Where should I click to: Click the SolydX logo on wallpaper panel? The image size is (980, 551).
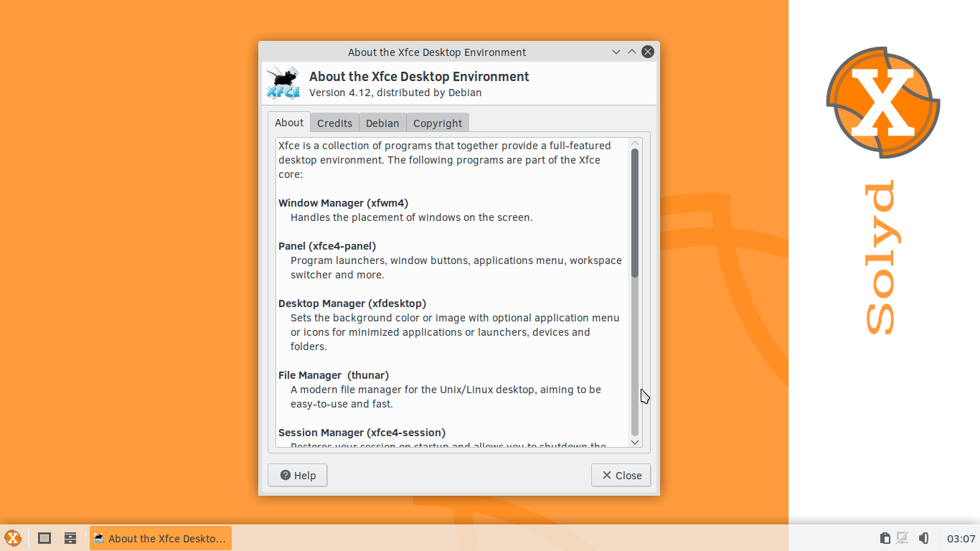point(883,103)
